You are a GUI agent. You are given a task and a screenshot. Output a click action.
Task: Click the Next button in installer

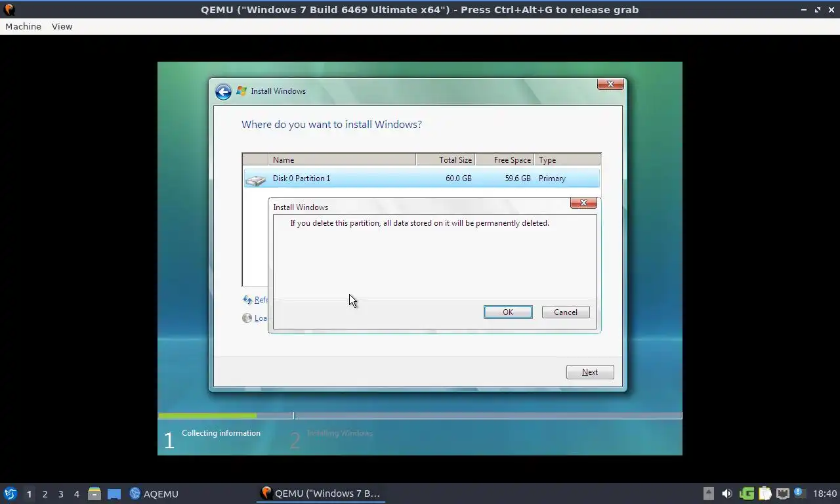pyautogui.click(x=590, y=372)
